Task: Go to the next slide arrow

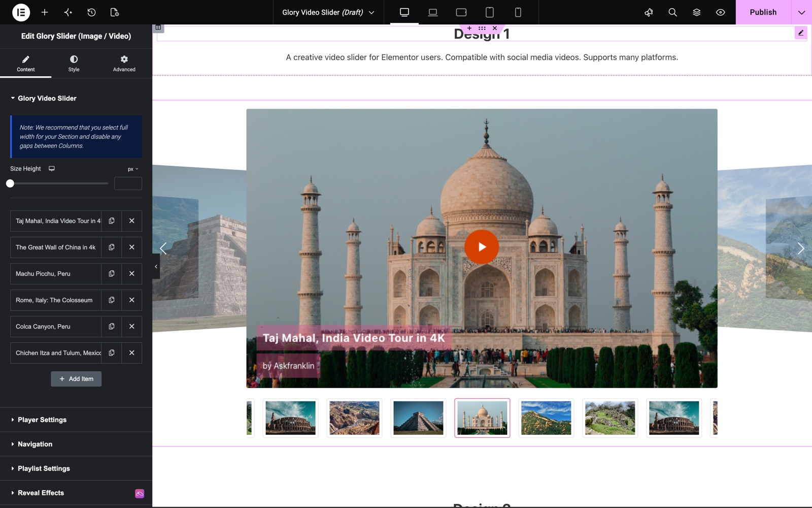Action: (800, 248)
